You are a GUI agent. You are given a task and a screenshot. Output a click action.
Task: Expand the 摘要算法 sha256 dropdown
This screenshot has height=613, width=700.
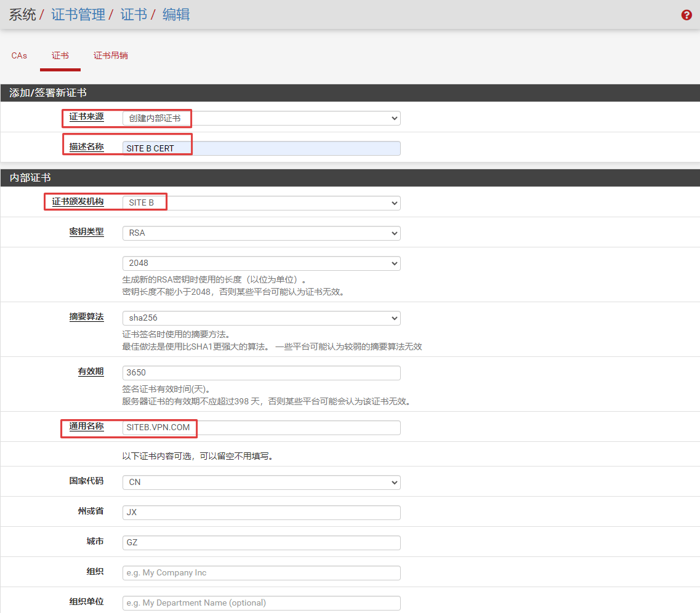coord(261,318)
